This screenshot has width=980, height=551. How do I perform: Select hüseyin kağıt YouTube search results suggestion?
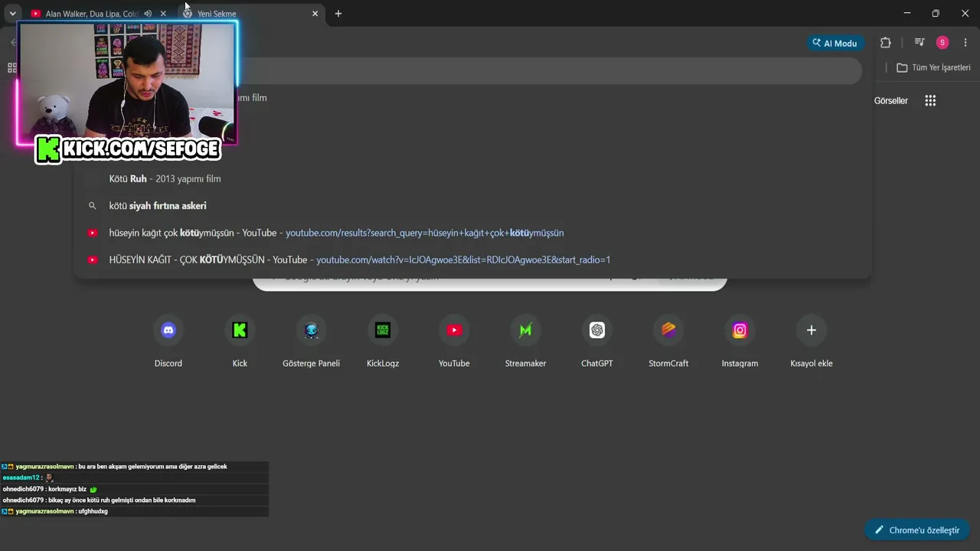click(x=472, y=233)
